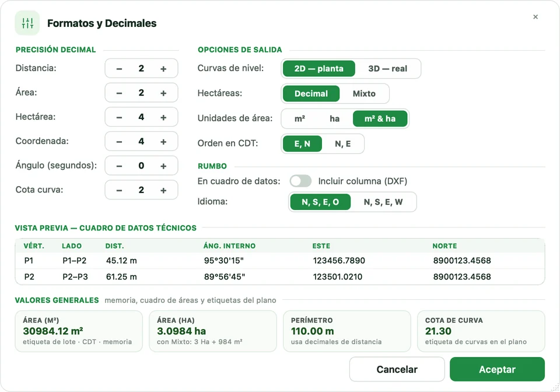
Task: Click the Ángulo (segundos) value showing 0
Action: [141, 166]
